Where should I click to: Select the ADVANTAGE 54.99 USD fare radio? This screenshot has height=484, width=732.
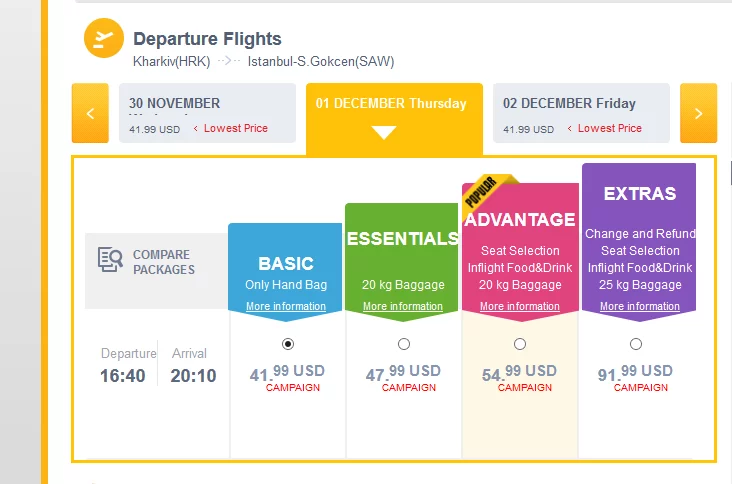pos(520,344)
